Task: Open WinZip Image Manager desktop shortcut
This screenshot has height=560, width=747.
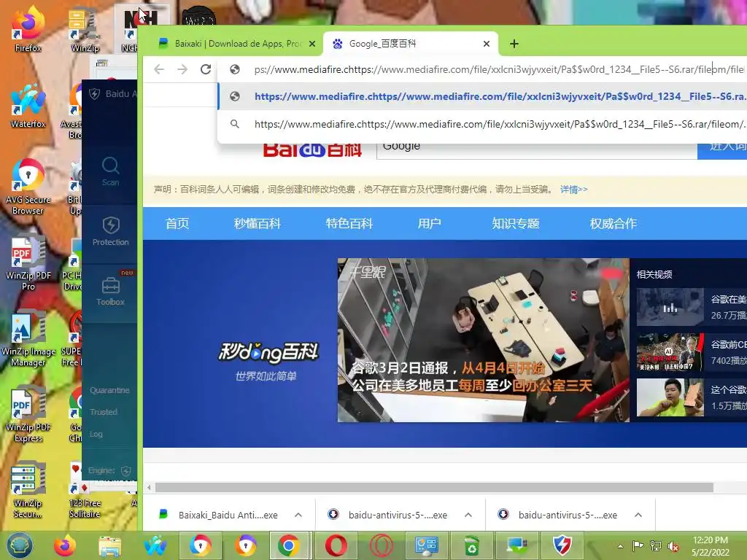Action: coord(28,339)
